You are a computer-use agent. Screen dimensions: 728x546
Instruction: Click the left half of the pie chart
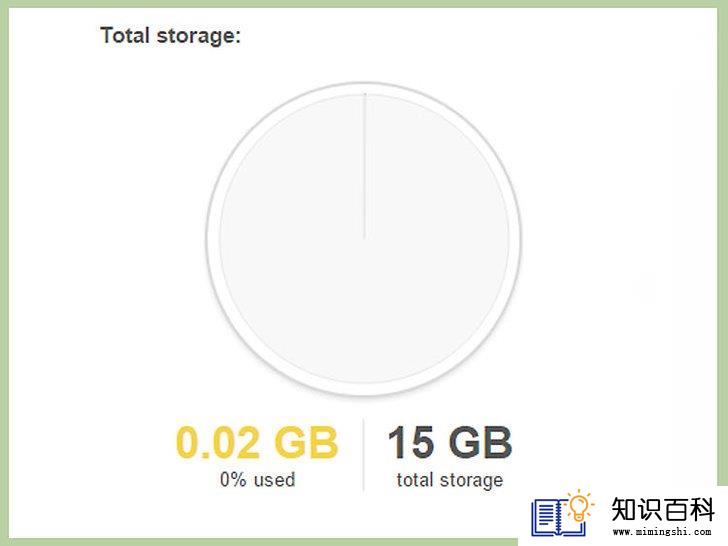pos(292,239)
